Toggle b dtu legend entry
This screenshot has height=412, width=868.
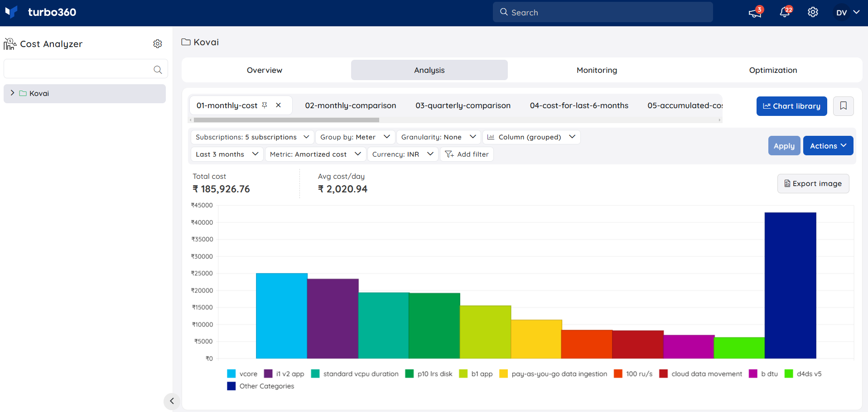point(763,374)
